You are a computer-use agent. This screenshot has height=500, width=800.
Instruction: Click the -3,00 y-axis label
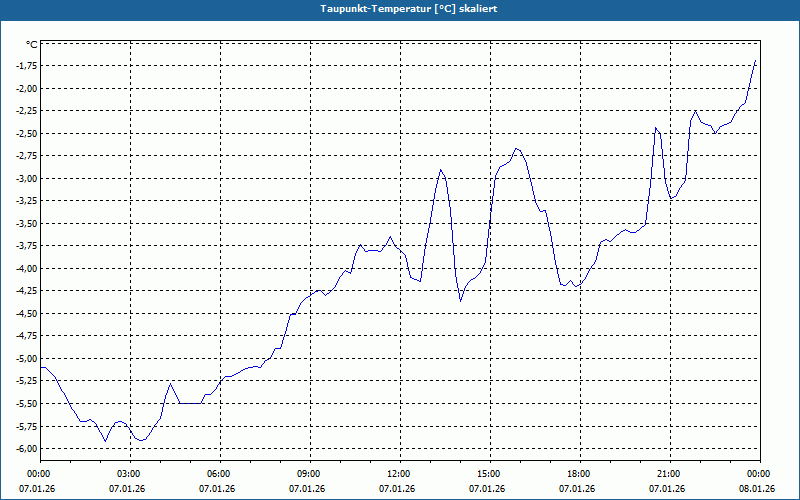click(28, 178)
